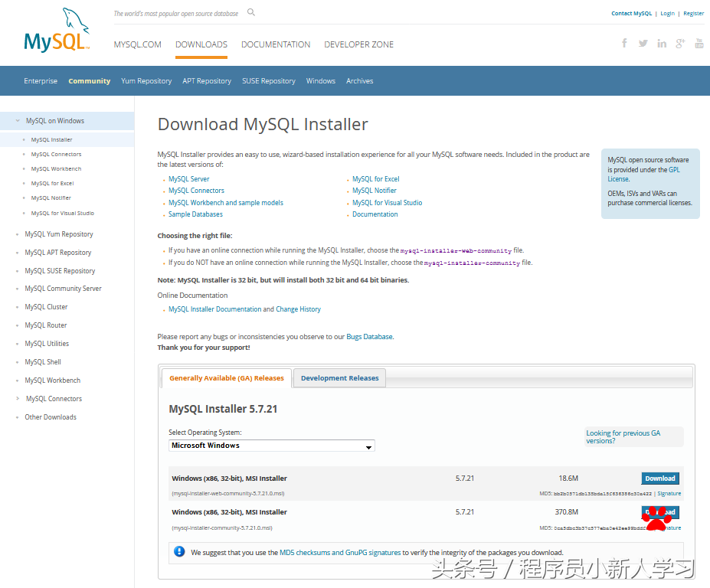Click the search magnifier icon
The width and height of the screenshot is (710, 588).
pos(250,13)
